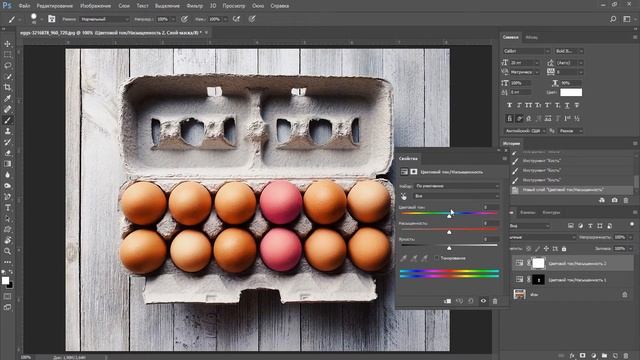Select the Lasso tool

coord(7,66)
